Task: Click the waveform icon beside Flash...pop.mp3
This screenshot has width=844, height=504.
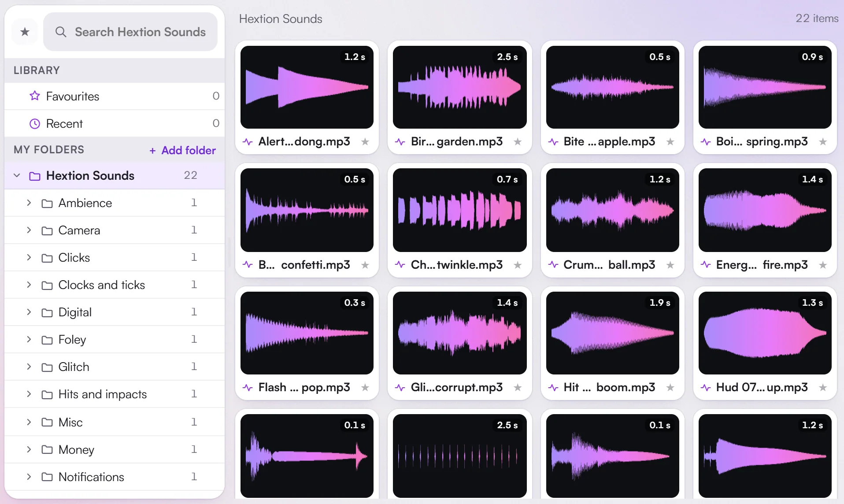Action: point(248,388)
